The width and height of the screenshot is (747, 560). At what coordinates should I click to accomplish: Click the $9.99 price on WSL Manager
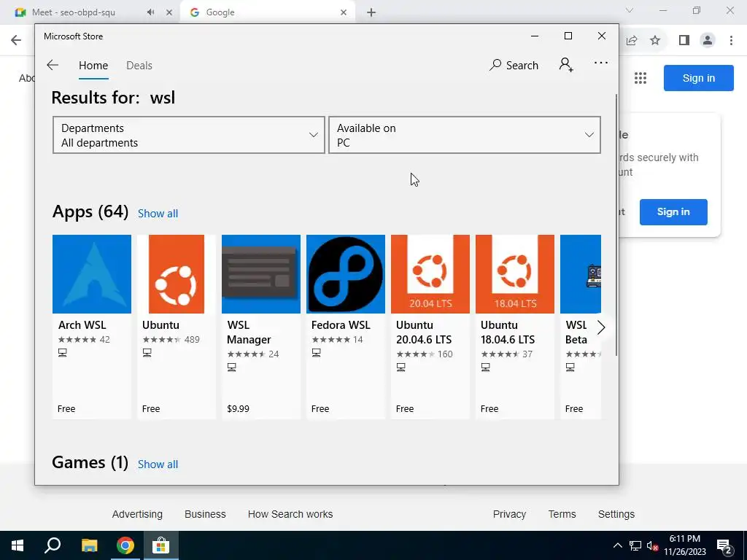pos(239,409)
